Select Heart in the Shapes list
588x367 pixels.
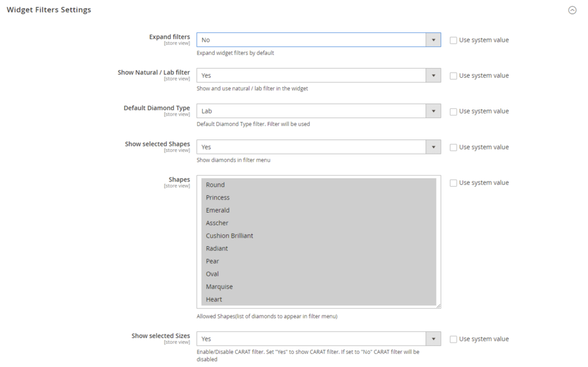tap(214, 300)
